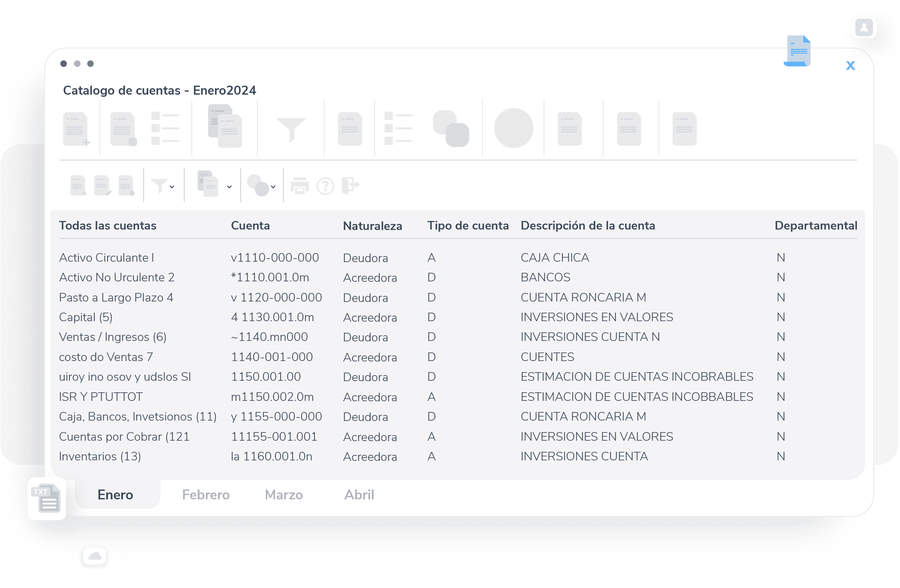The width and height of the screenshot is (900, 588).
Task: Switch to the Febrero tab
Action: point(206,495)
